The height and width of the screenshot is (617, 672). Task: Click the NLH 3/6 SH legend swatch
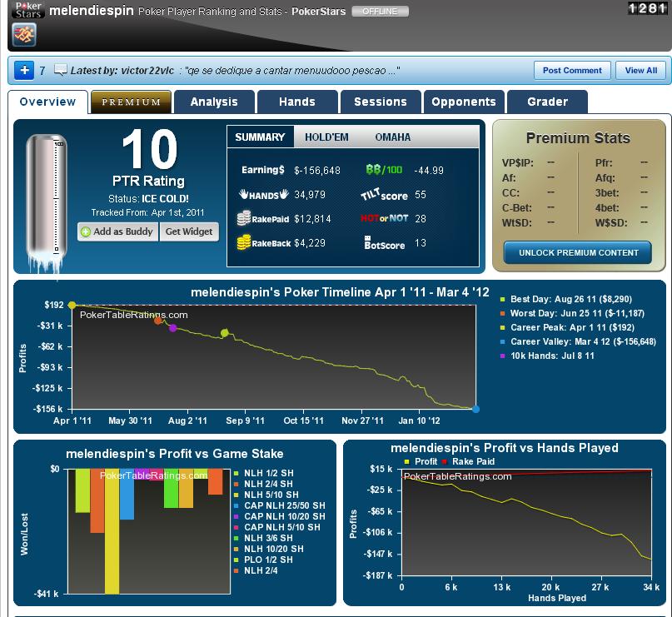(236, 538)
